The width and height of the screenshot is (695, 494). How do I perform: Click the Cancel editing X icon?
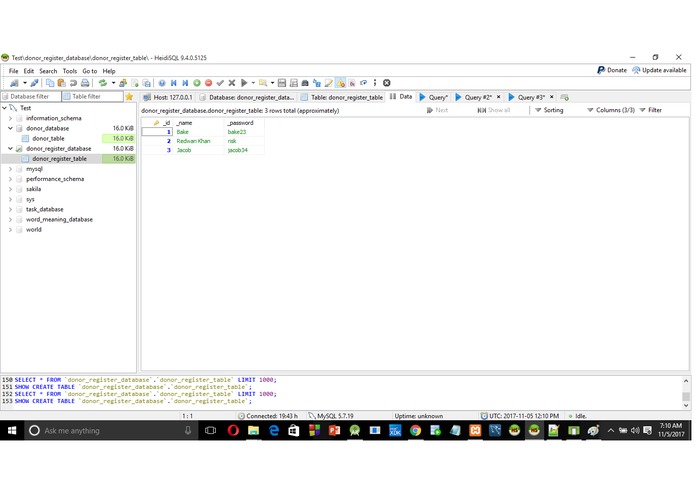(x=231, y=83)
